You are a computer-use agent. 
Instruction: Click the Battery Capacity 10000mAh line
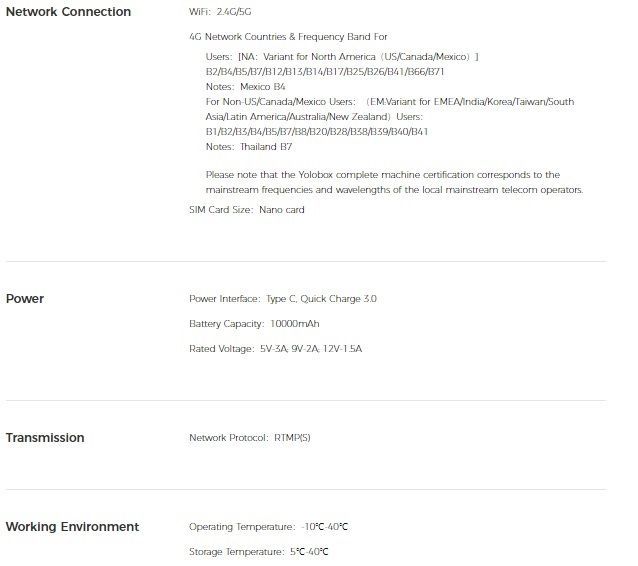pyautogui.click(x=254, y=324)
